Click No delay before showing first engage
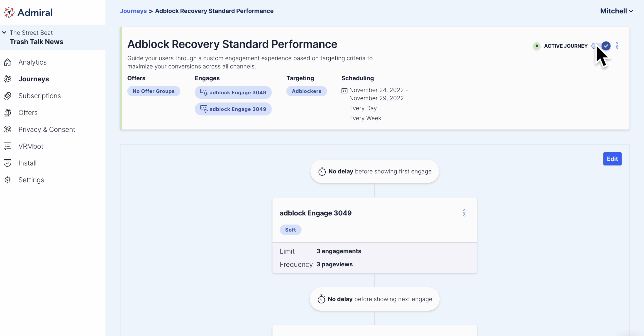The image size is (644, 336). (x=375, y=171)
